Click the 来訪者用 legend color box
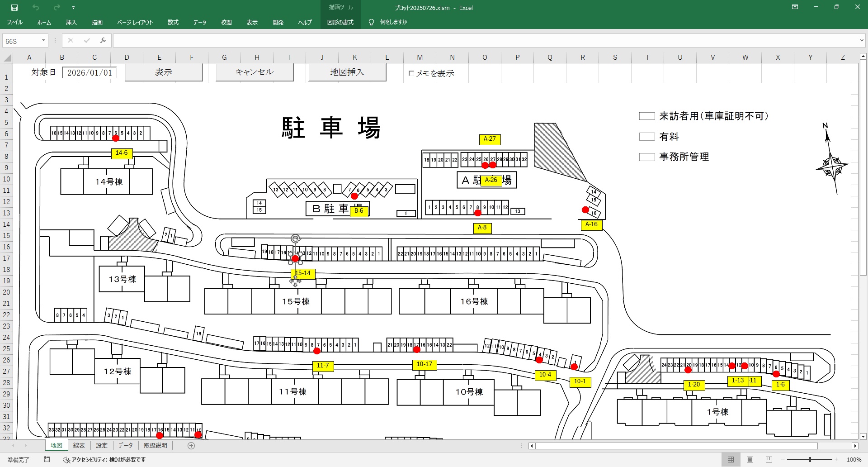Viewport: 868px width, 467px height. coord(647,116)
